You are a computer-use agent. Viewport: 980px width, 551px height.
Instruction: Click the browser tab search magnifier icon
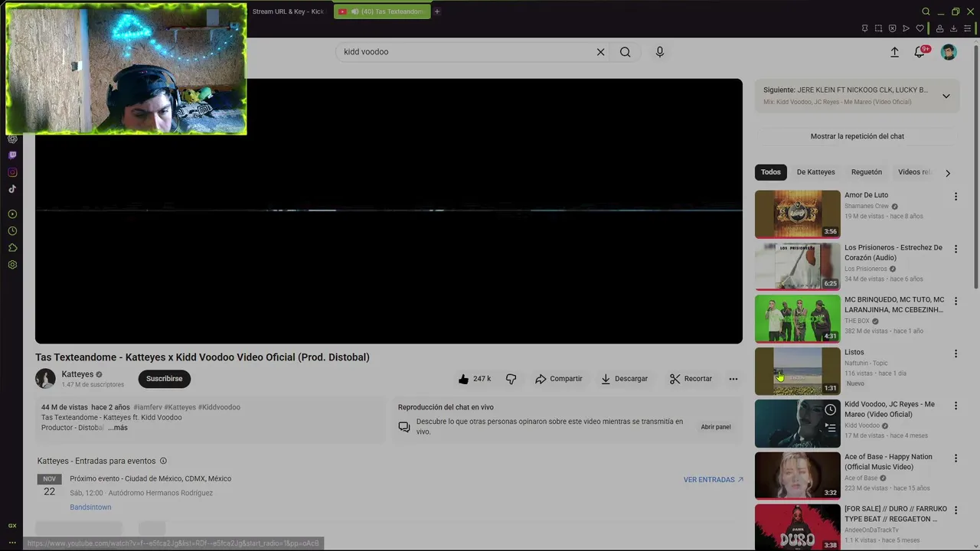click(926, 11)
